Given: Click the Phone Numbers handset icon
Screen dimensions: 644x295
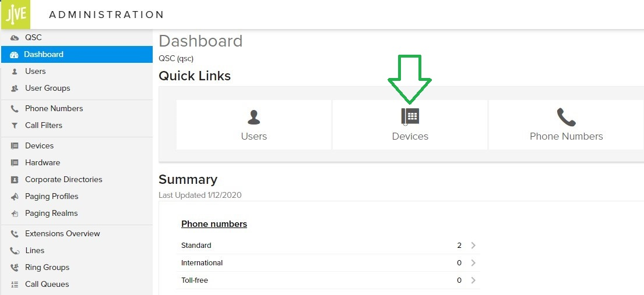Looking at the screenshot, I should (566, 117).
